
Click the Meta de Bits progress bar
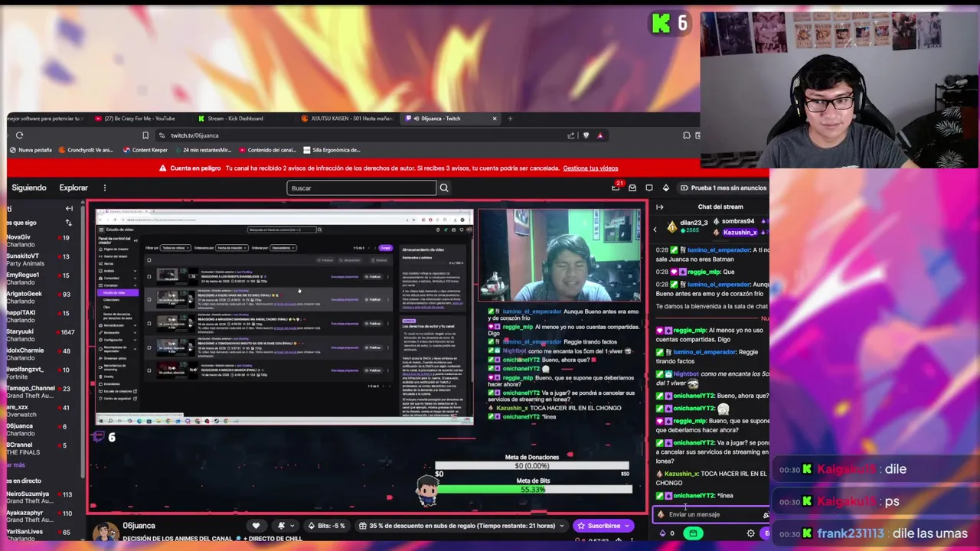pos(533,490)
